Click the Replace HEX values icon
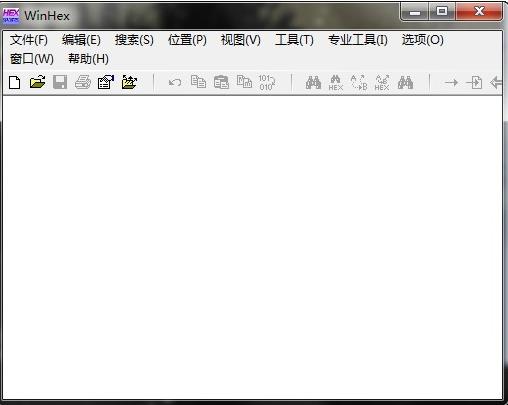This screenshot has width=508, height=405. pyautogui.click(x=382, y=83)
